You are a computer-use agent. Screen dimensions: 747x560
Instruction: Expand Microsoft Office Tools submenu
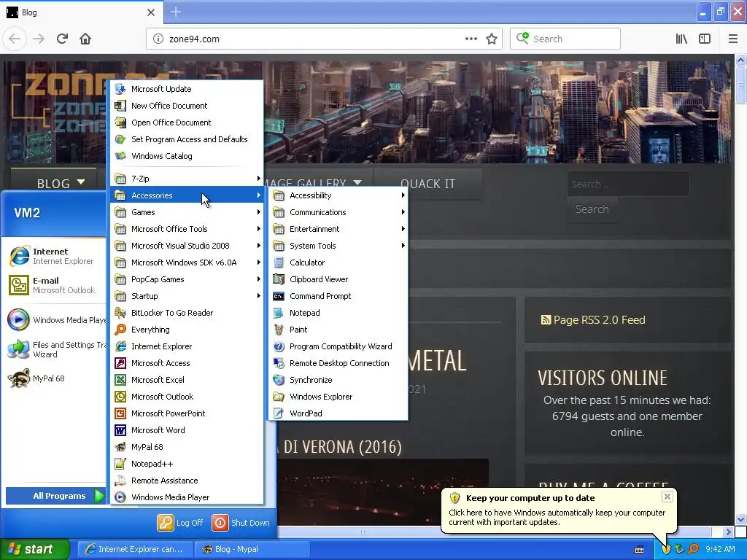tap(187, 228)
